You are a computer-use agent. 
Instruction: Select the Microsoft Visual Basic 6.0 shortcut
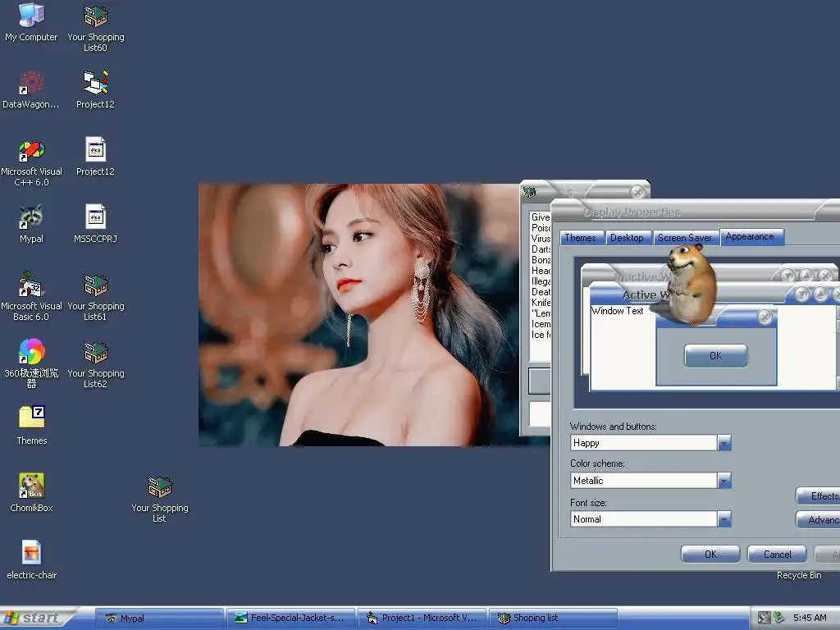31,295
